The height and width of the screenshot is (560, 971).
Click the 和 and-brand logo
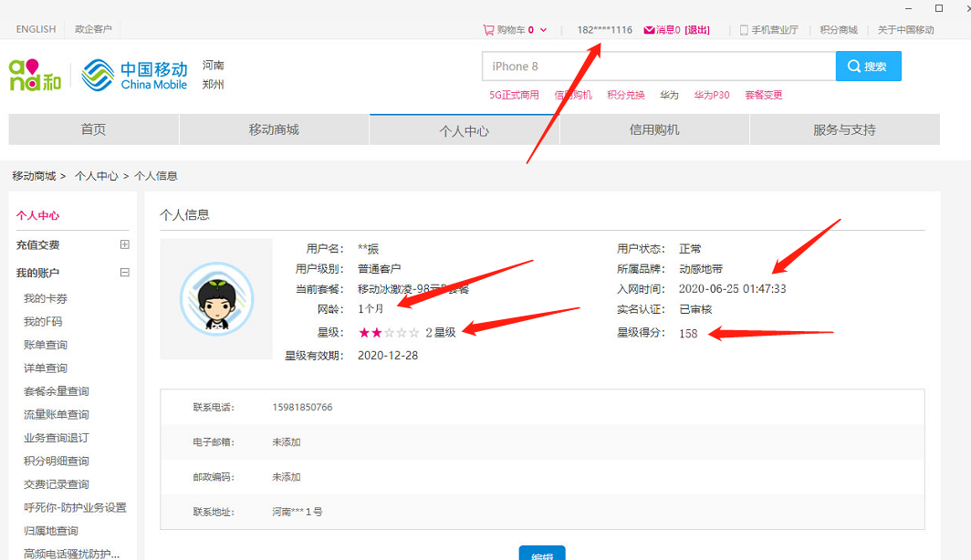coord(36,75)
